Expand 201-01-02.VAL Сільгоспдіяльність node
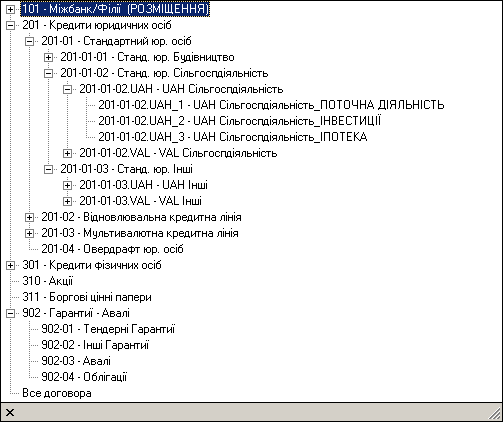 point(67,154)
